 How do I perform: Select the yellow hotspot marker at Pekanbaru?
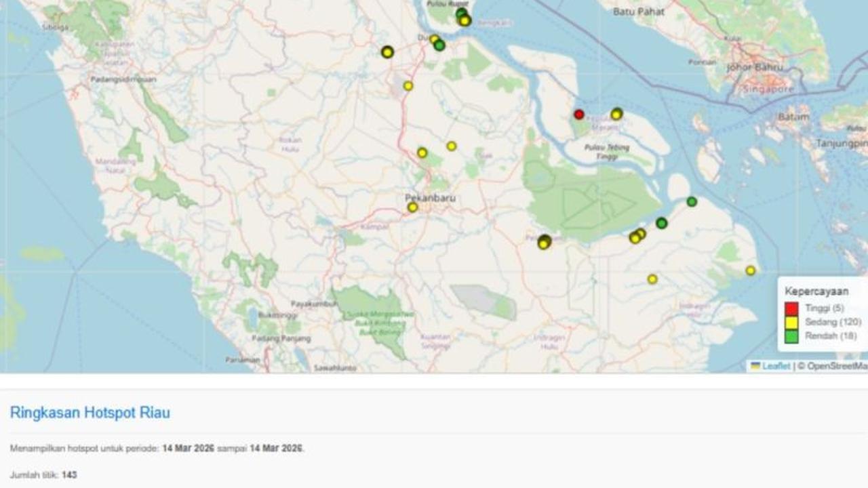pos(412,207)
